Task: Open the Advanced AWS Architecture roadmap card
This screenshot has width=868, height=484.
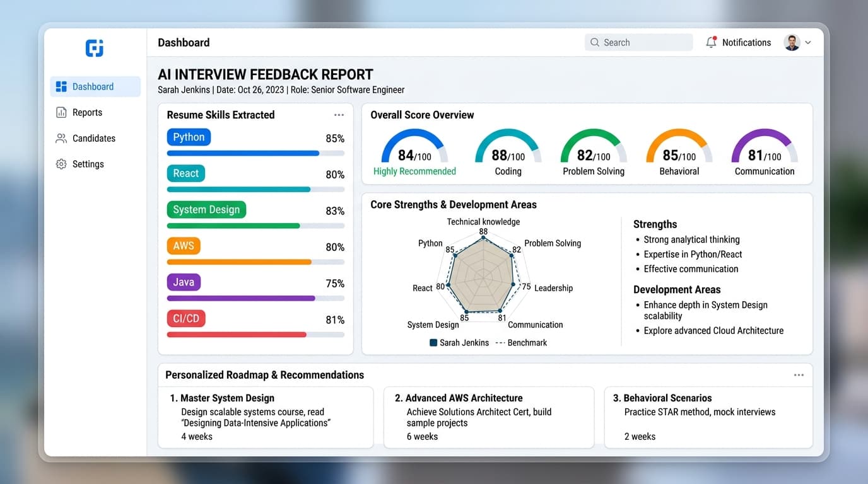Action: point(489,417)
